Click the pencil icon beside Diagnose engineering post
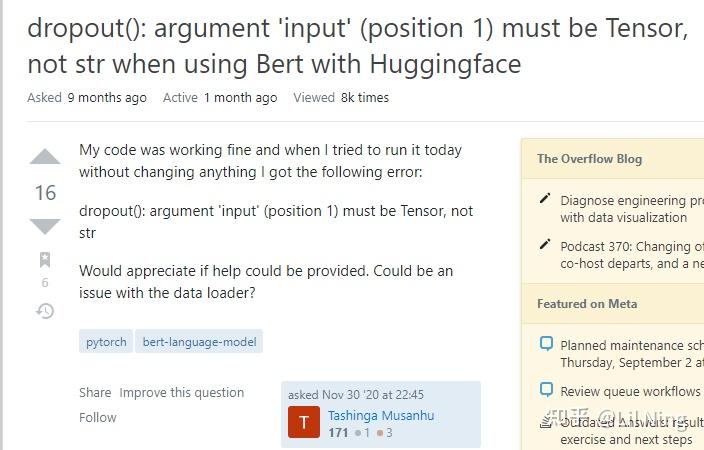The width and height of the screenshot is (704, 450). 545,198
